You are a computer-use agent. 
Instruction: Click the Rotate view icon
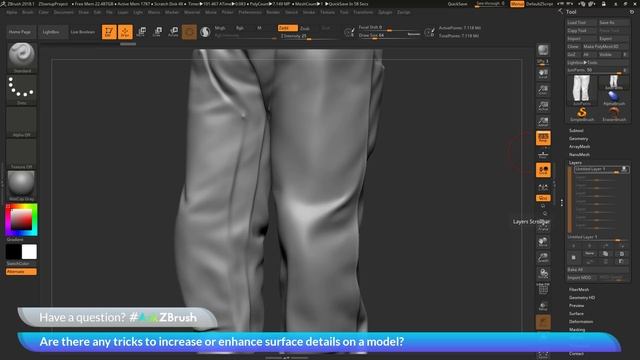pos(543,273)
